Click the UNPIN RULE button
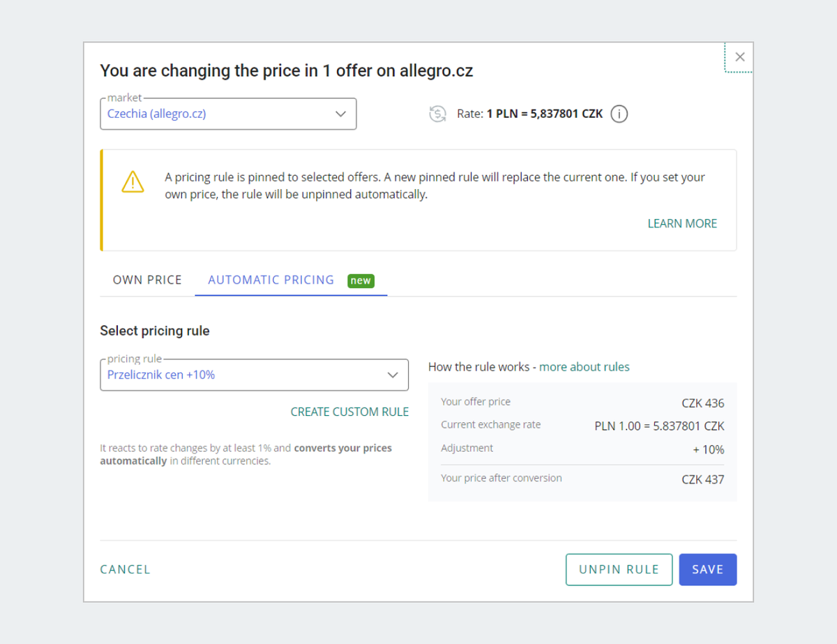Image resolution: width=837 pixels, height=644 pixels. (x=619, y=569)
